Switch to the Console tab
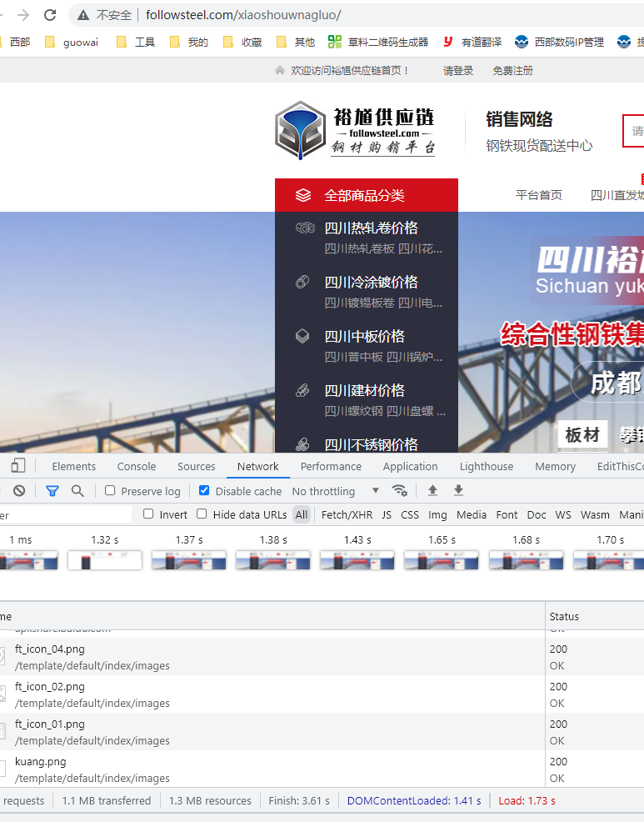Screen dimensions: 644x822 click(137, 466)
